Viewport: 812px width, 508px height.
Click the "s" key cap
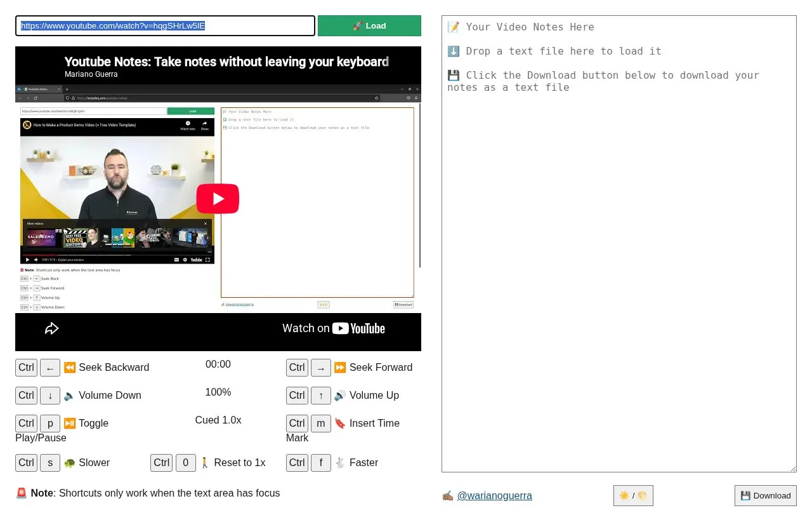pyautogui.click(x=50, y=463)
